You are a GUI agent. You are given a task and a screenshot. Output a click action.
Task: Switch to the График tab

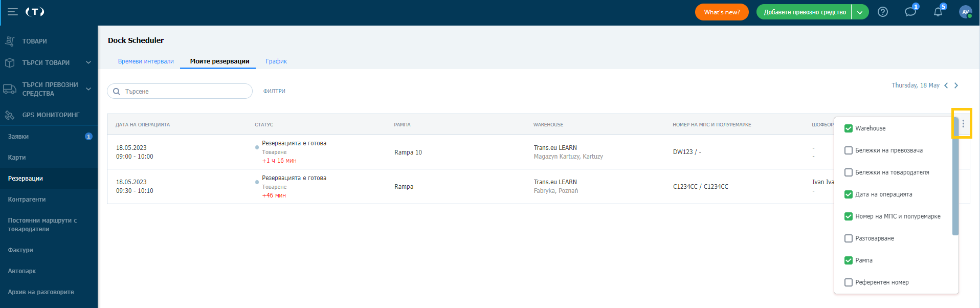[x=276, y=61]
